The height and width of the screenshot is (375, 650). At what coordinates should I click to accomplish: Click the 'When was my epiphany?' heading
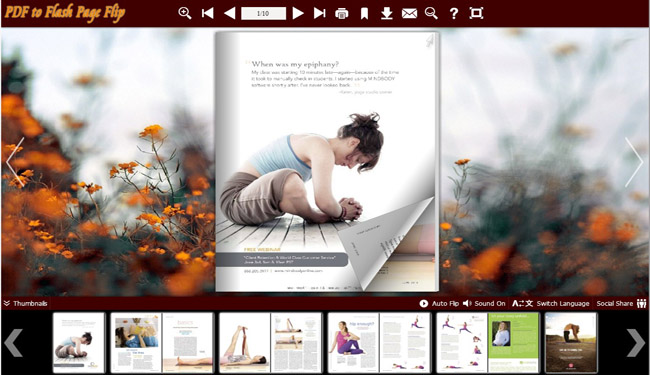point(295,64)
